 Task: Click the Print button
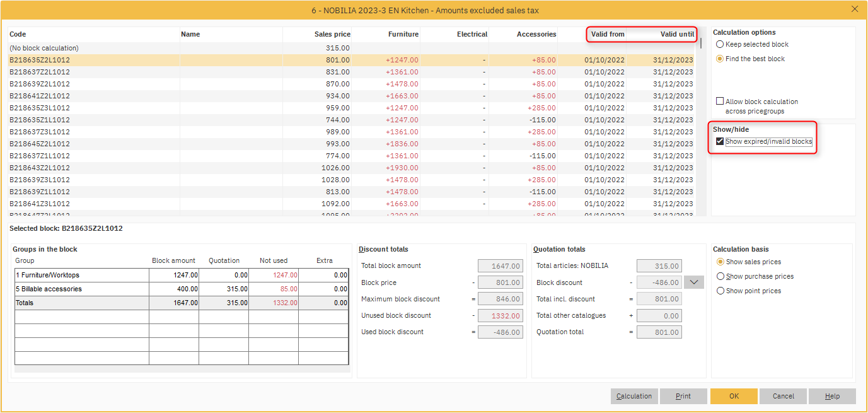[x=683, y=396]
